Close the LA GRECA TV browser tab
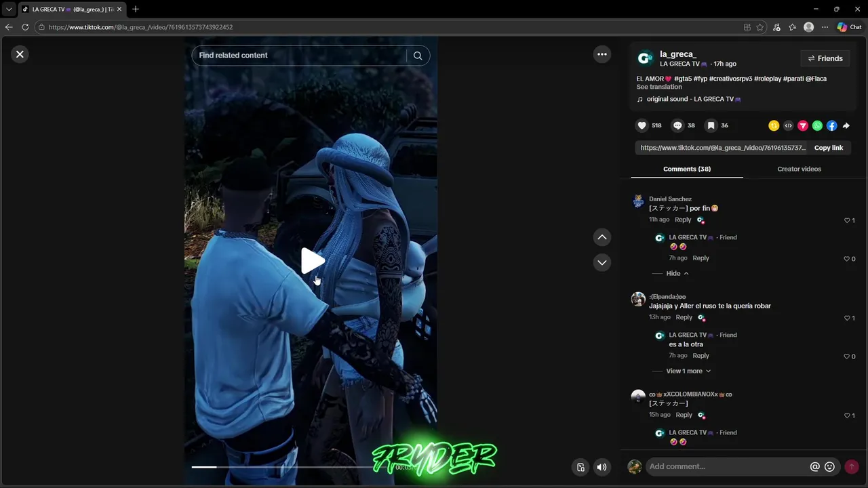The width and height of the screenshot is (868, 488). coord(119,9)
